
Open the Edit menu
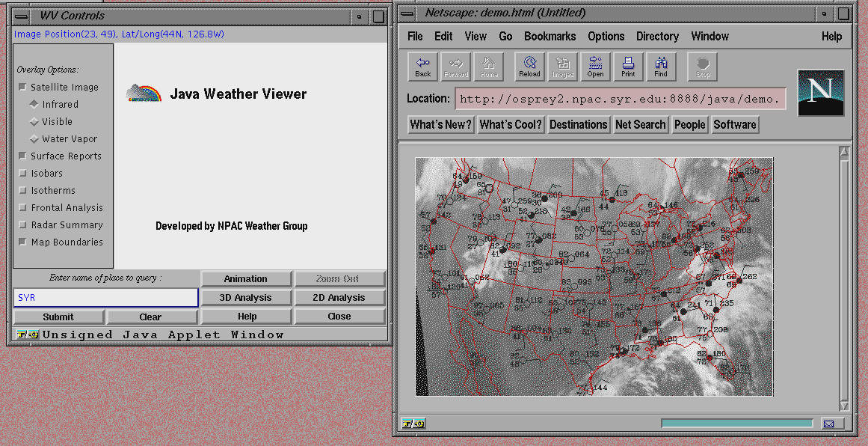(x=443, y=37)
